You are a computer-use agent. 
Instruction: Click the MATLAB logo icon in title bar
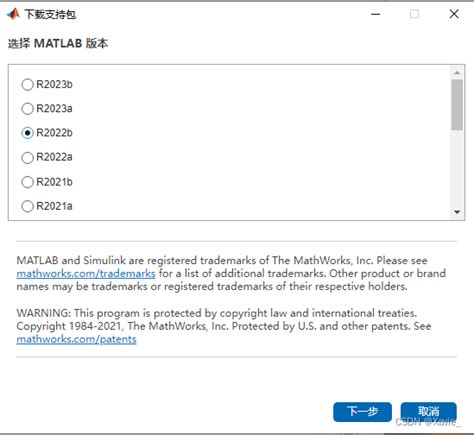click(x=13, y=14)
